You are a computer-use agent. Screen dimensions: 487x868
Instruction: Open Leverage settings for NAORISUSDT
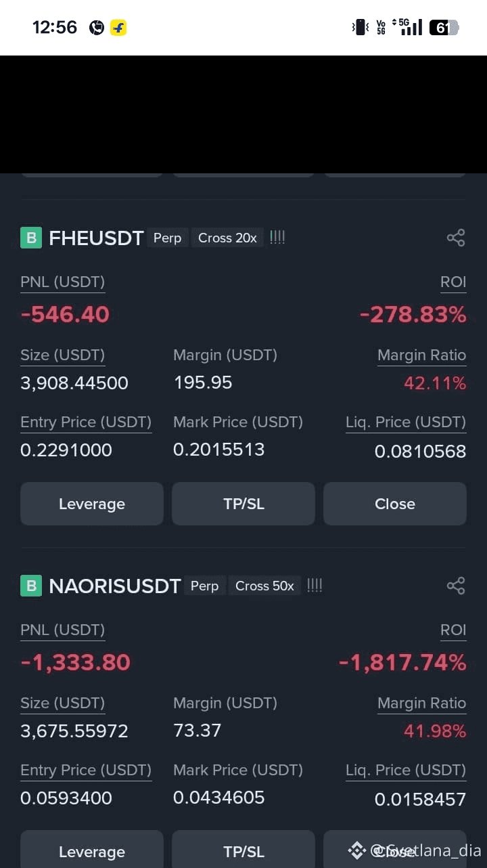(x=92, y=849)
